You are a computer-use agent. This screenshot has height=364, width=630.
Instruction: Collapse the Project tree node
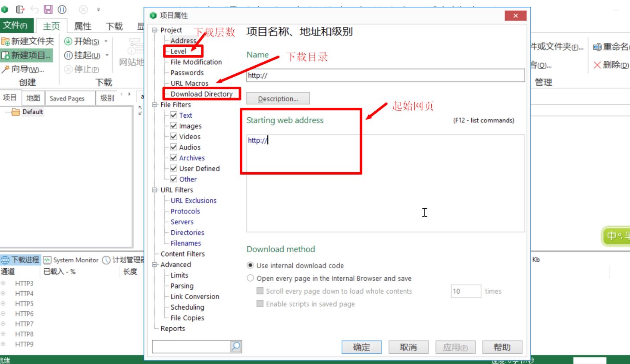[154, 30]
